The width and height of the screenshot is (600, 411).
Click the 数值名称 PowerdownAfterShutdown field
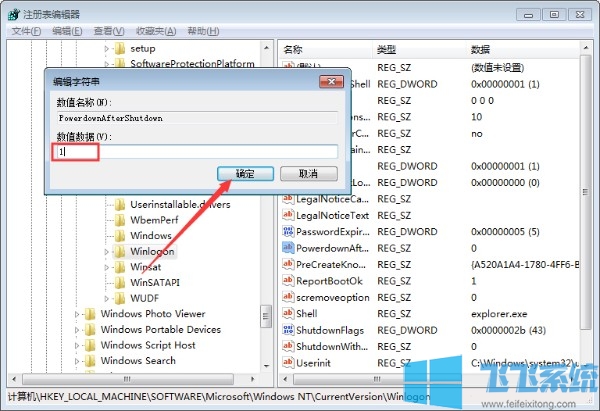[197, 118]
